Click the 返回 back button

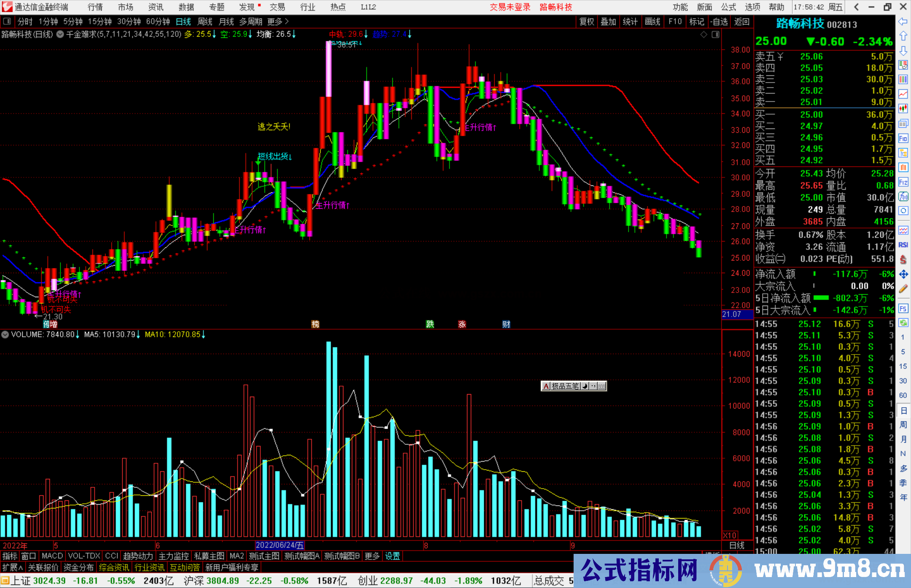[x=742, y=21]
